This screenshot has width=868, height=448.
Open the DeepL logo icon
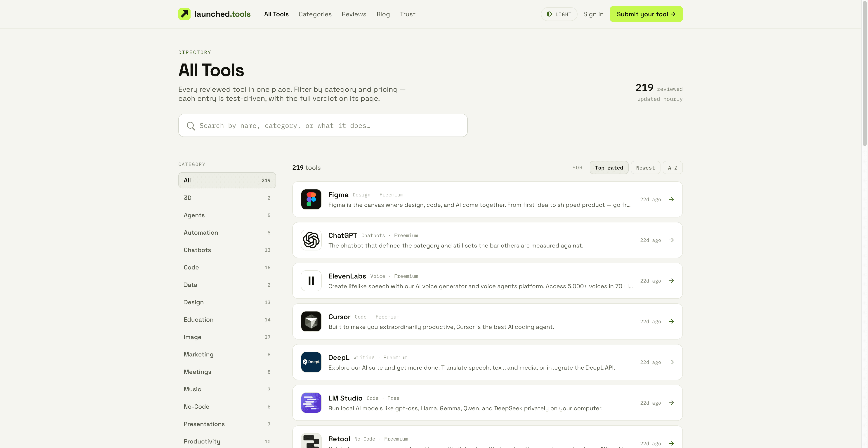(311, 362)
